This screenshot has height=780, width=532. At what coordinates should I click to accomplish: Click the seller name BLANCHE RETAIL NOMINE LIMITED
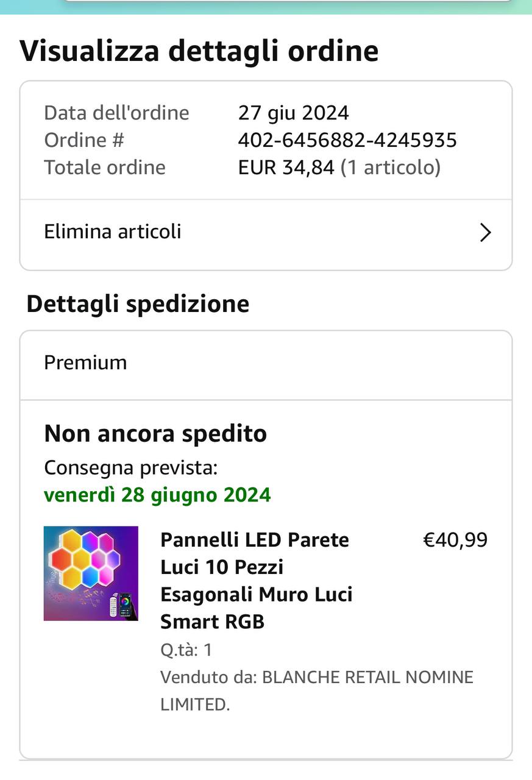tap(316, 690)
